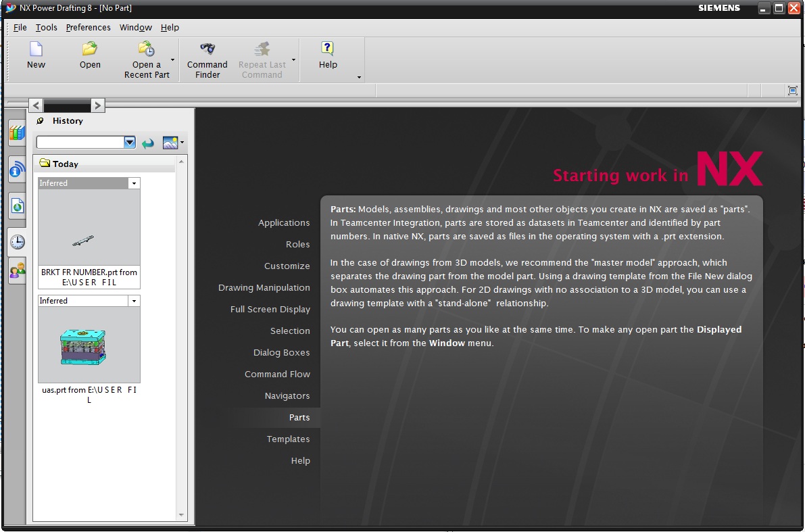
Task: Show the Selection topic
Action: pyautogui.click(x=290, y=331)
